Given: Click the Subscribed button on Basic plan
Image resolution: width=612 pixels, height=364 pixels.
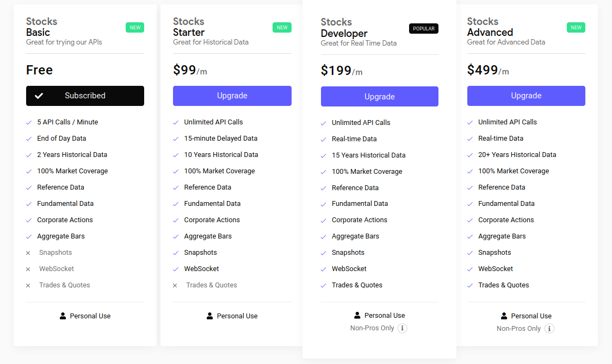Looking at the screenshot, I should pos(85,96).
